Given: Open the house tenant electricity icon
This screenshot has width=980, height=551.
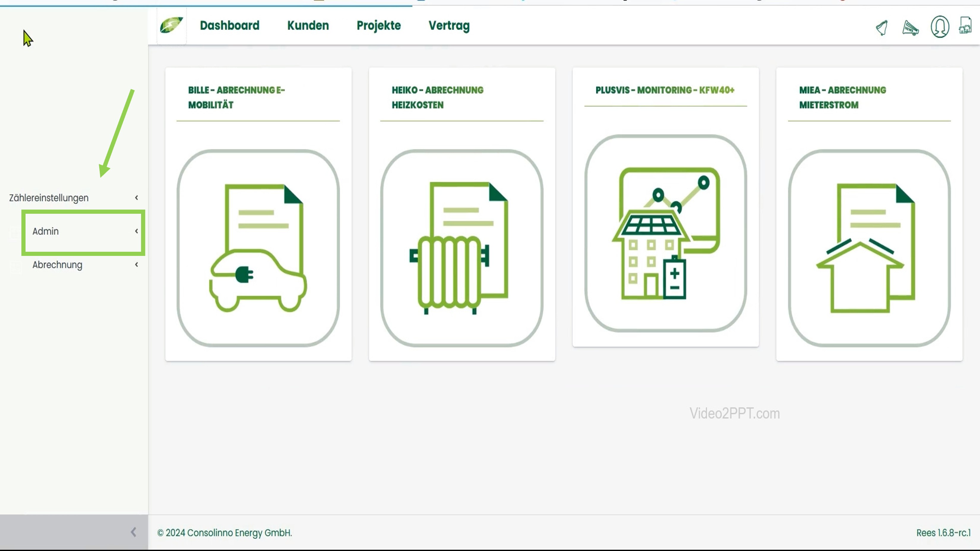Looking at the screenshot, I should click(869, 248).
